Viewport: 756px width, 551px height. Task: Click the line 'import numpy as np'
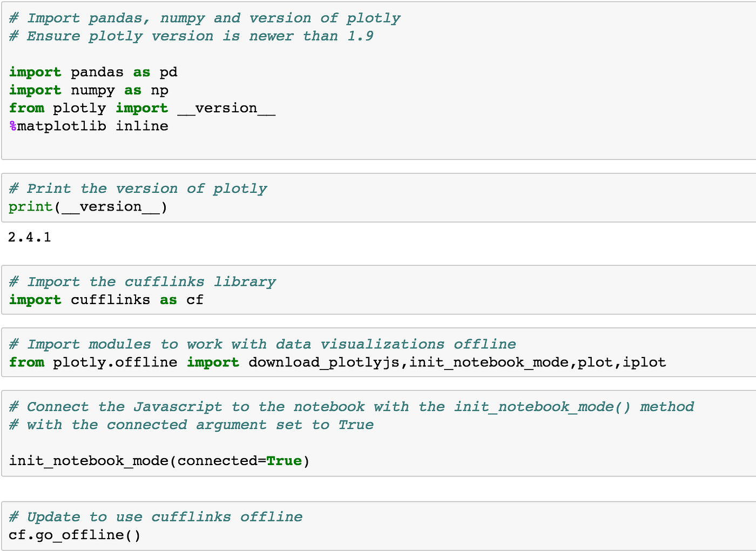(x=88, y=90)
